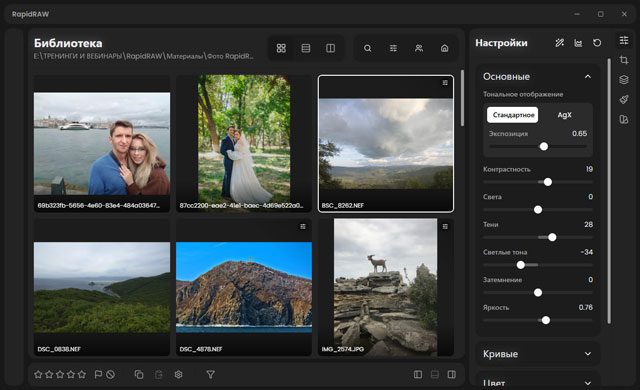Click the settings panel scrollbar
The image size is (640, 390).
point(609,191)
